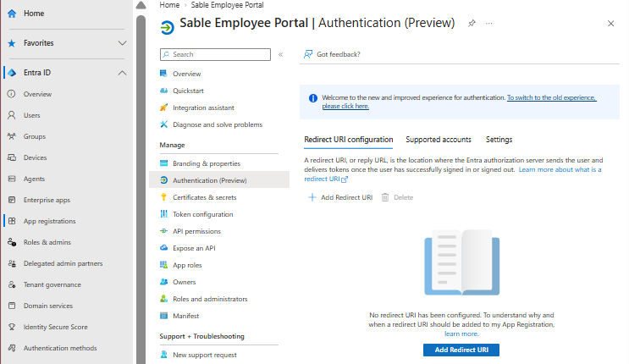The height and width of the screenshot is (364, 629).
Task: Click the learn more link under empty state
Action: coord(461,334)
